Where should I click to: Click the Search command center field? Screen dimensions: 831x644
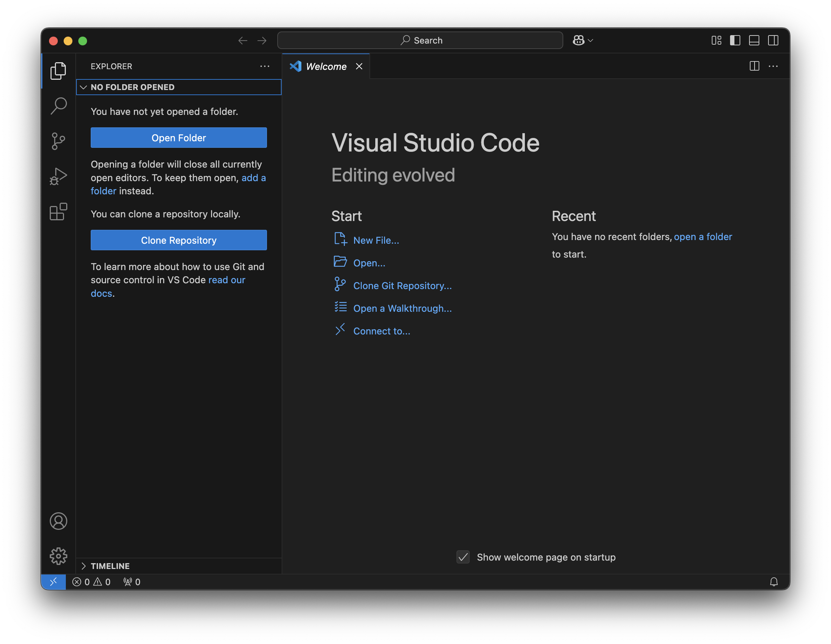420,40
